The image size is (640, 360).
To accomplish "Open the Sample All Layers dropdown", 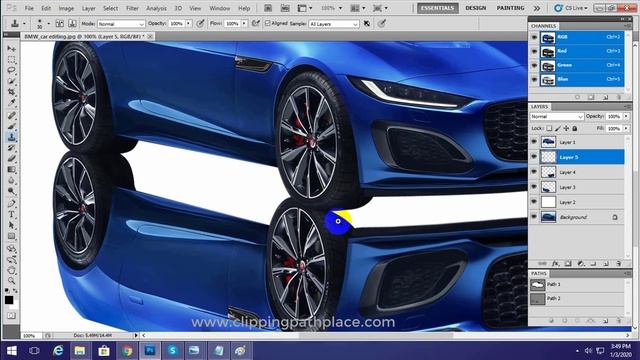I will [x=333, y=24].
